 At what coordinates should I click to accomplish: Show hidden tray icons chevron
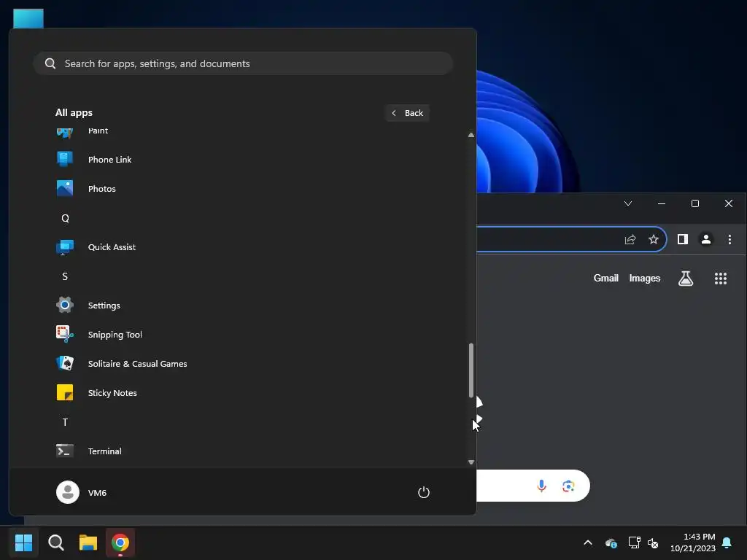pos(588,542)
